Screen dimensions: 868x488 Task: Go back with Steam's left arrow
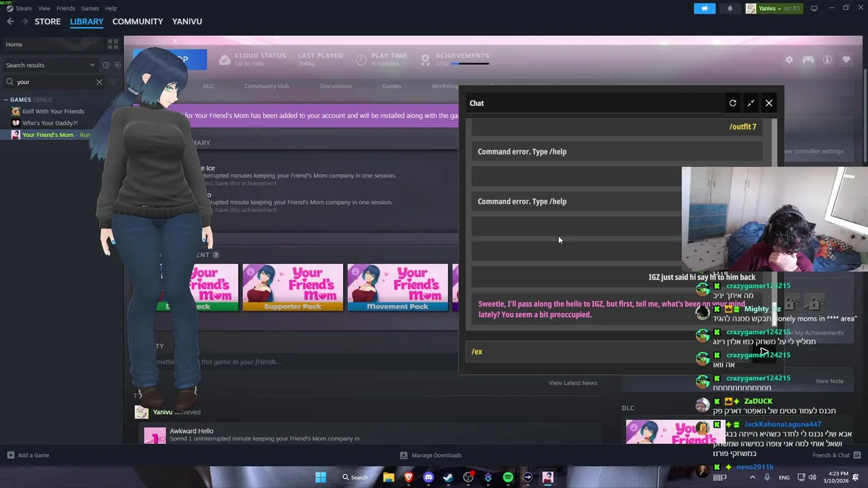click(x=10, y=22)
